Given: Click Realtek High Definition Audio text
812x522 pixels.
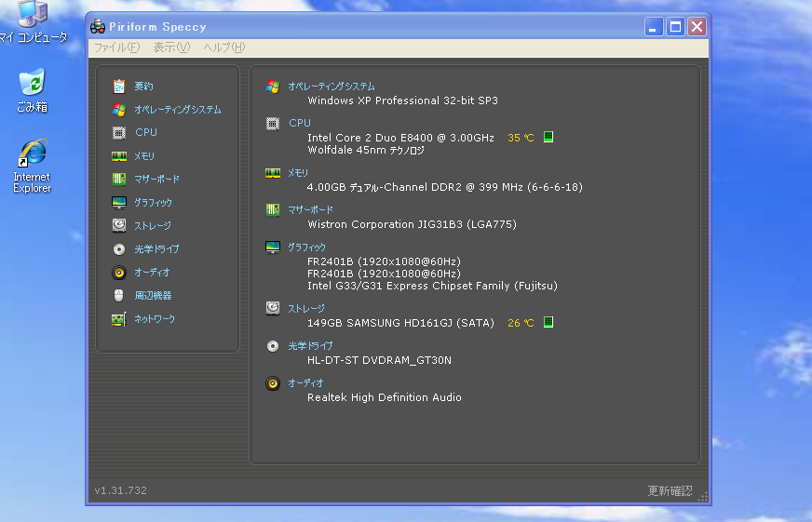Looking at the screenshot, I should [x=385, y=397].
